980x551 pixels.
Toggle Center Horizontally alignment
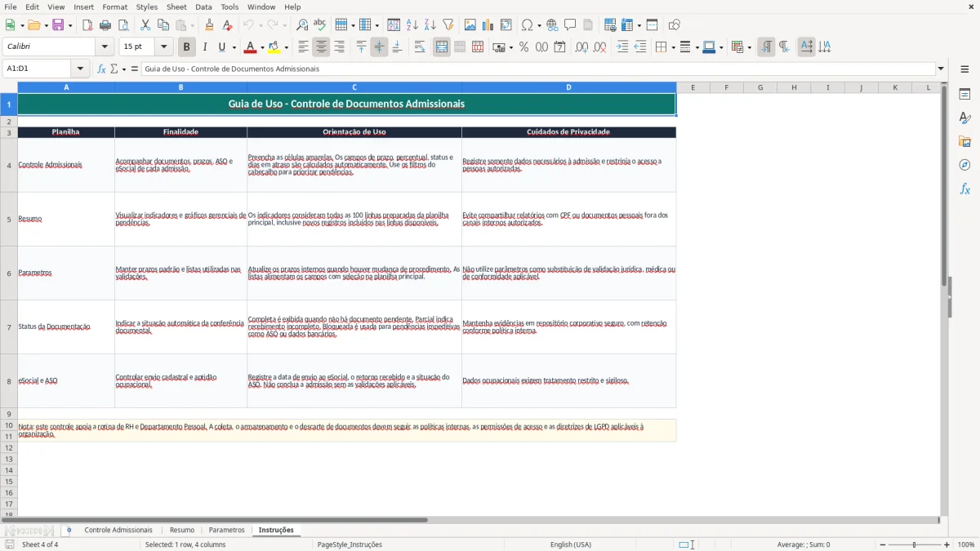click(x=321, y=47)
